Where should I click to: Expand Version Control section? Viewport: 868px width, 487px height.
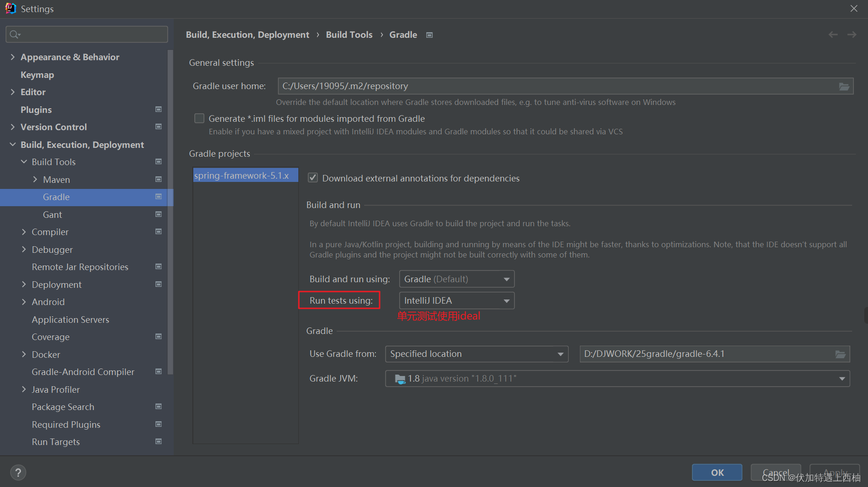click(13, 127)
